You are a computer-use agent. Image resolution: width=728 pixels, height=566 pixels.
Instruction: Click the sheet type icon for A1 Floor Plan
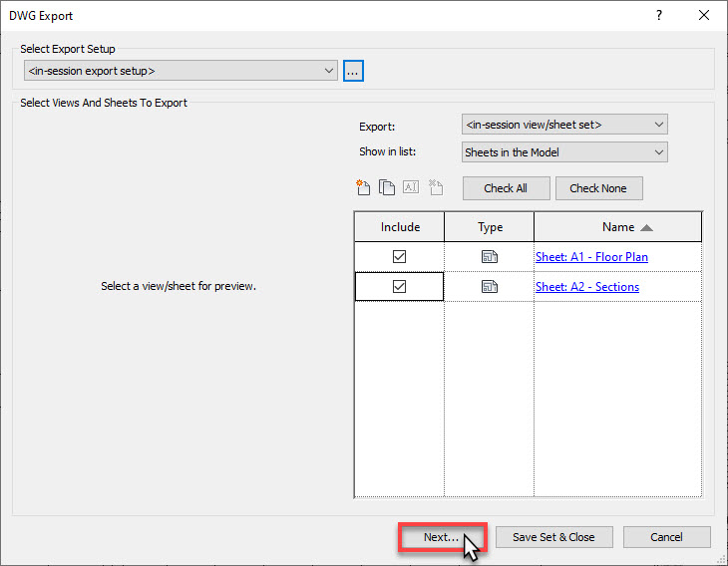pos(490,256)
